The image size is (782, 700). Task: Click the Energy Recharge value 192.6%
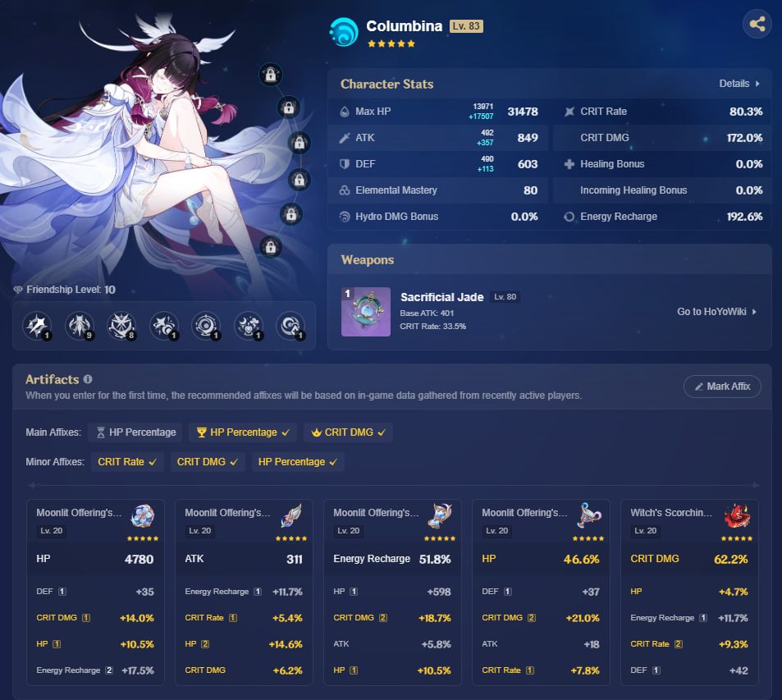[x=744, y=217]
